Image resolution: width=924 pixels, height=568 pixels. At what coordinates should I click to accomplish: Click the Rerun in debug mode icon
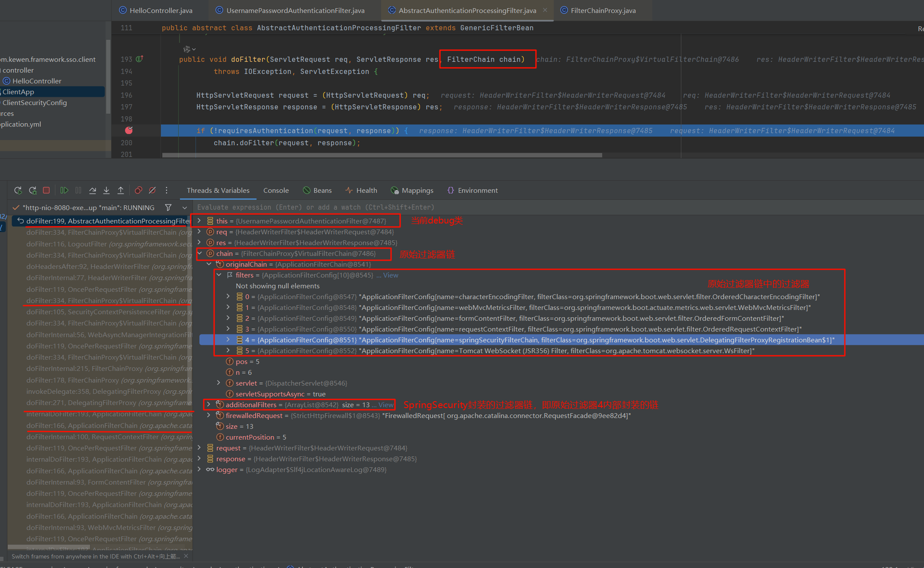(x=32, y=190)
